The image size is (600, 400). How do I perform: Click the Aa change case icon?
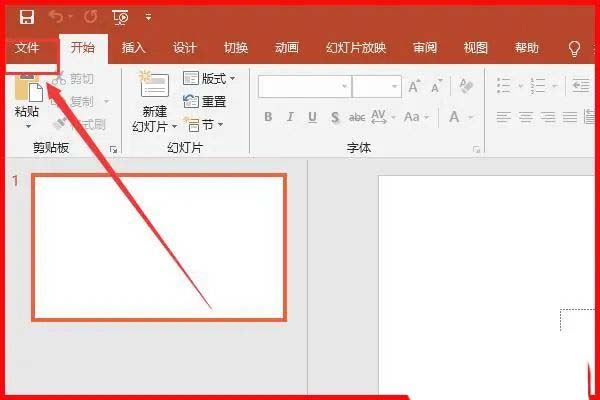click(x=412, y=117)
